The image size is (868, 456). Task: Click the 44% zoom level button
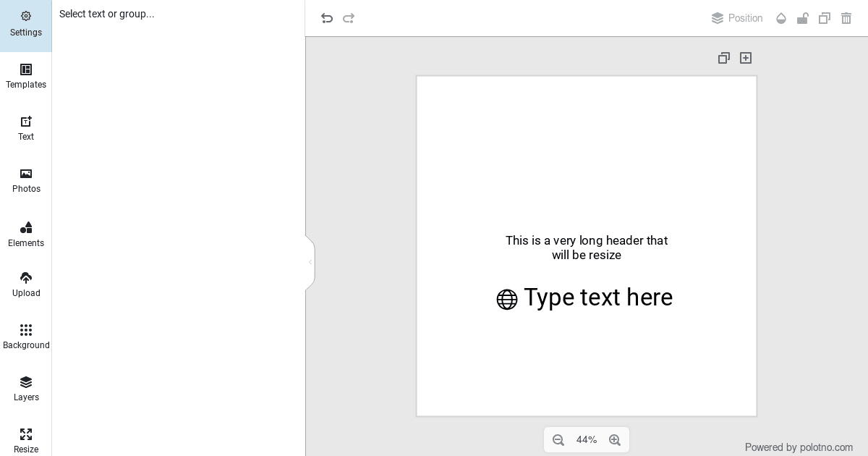587,440
